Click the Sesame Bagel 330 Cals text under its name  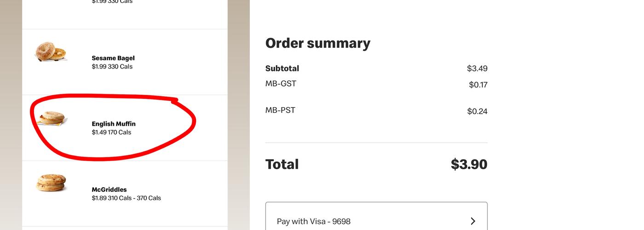(112, 67)
